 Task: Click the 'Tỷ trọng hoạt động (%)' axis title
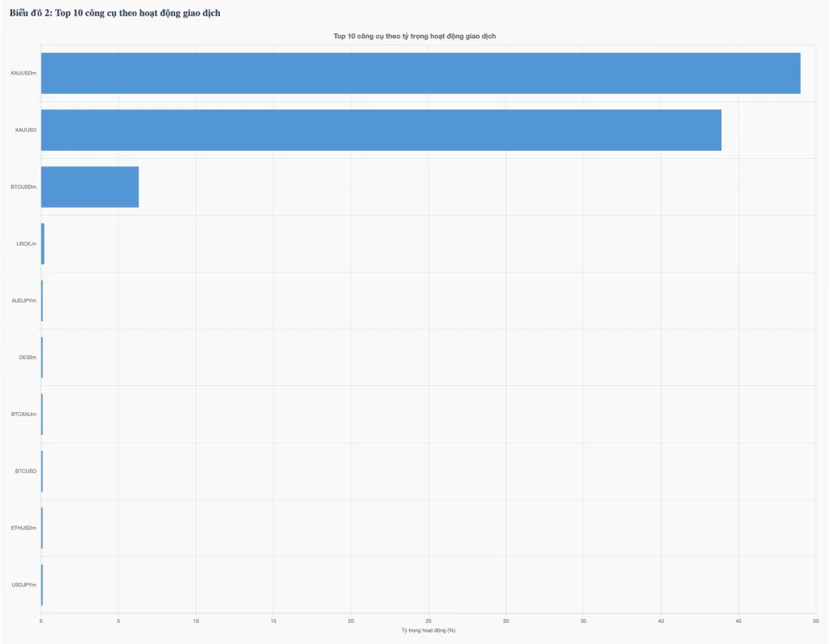point(428,630)
